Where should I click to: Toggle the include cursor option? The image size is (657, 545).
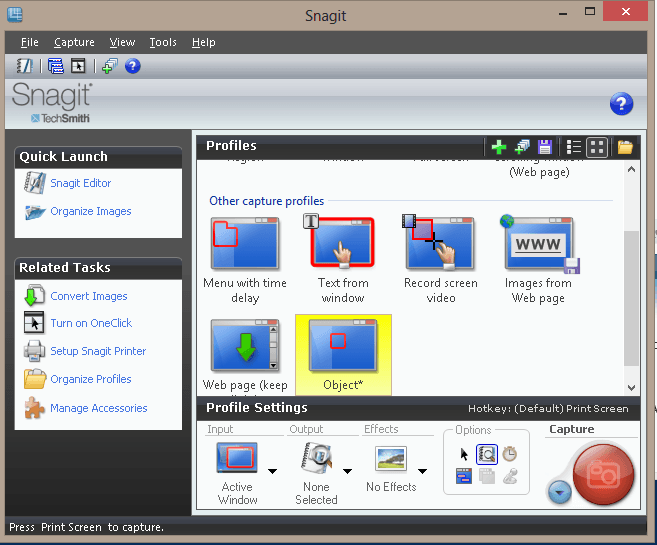(464, 454)
